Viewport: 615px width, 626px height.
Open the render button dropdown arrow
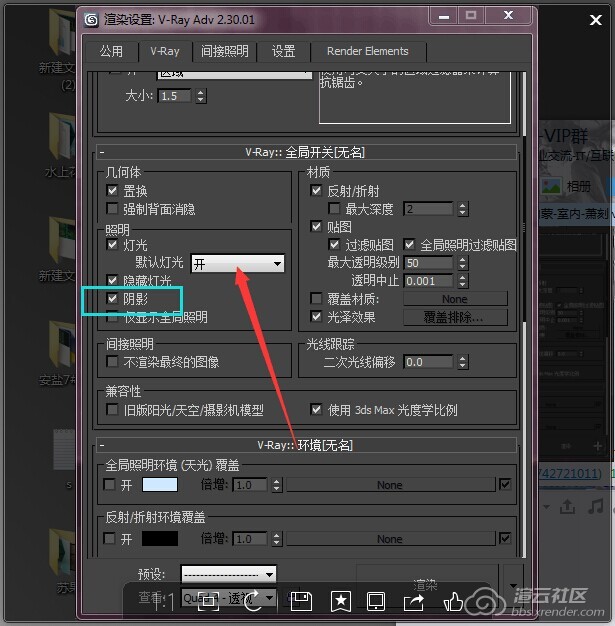coord(513,586)
